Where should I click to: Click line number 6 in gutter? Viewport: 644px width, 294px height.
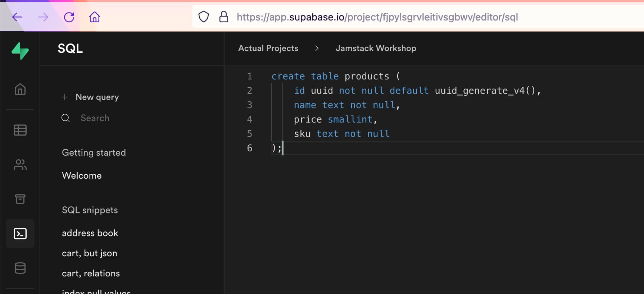coord(250,148)
